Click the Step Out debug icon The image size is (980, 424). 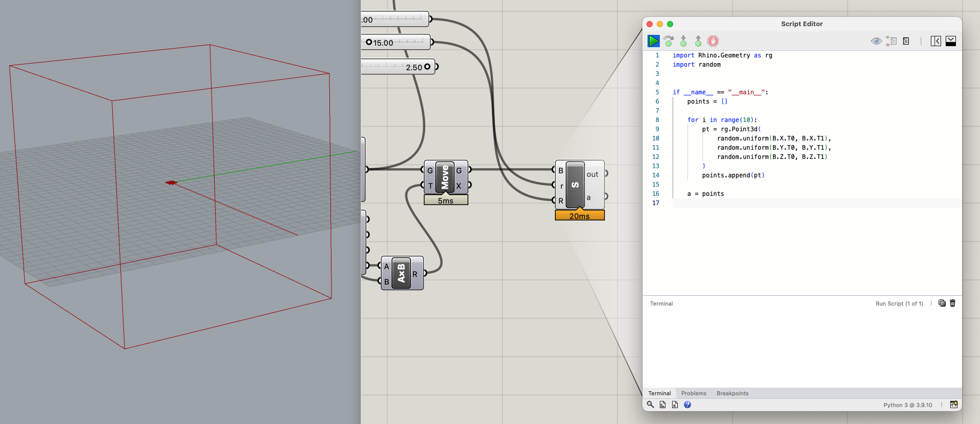(x=698, y=41)
